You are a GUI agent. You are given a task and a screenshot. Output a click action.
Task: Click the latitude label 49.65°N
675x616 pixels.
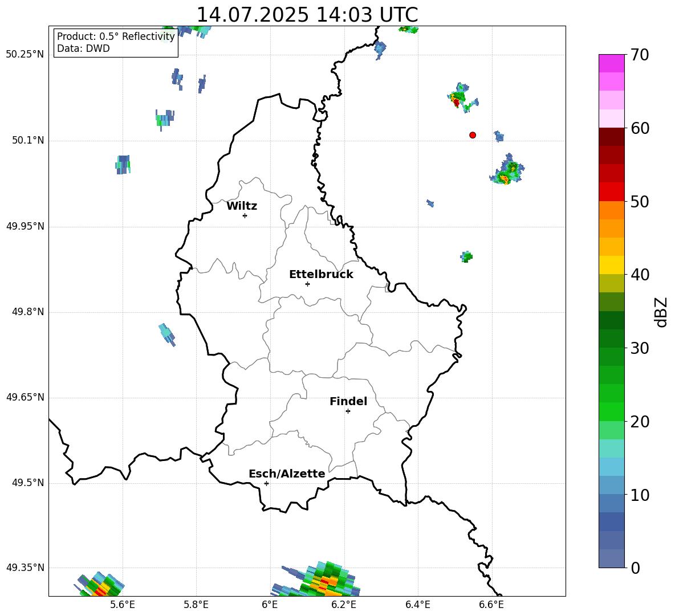click(x=25, y=397)
